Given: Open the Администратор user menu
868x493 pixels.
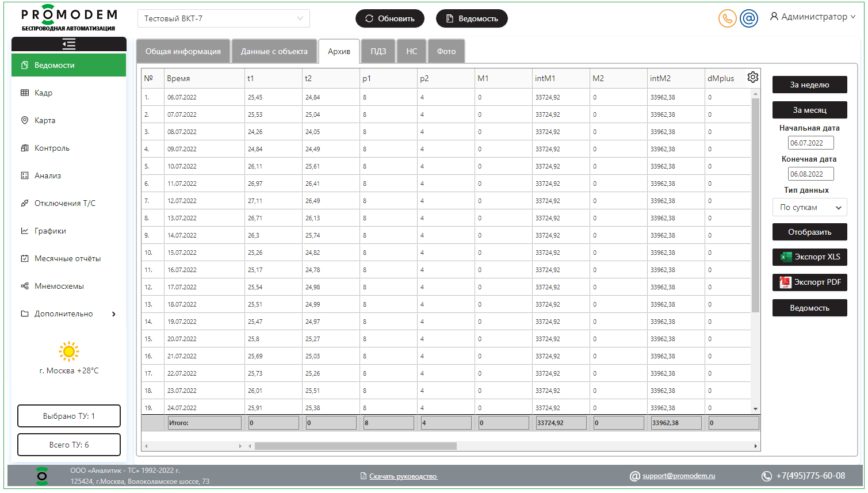Looking at the screenshot, I should [x=813, y=17].
